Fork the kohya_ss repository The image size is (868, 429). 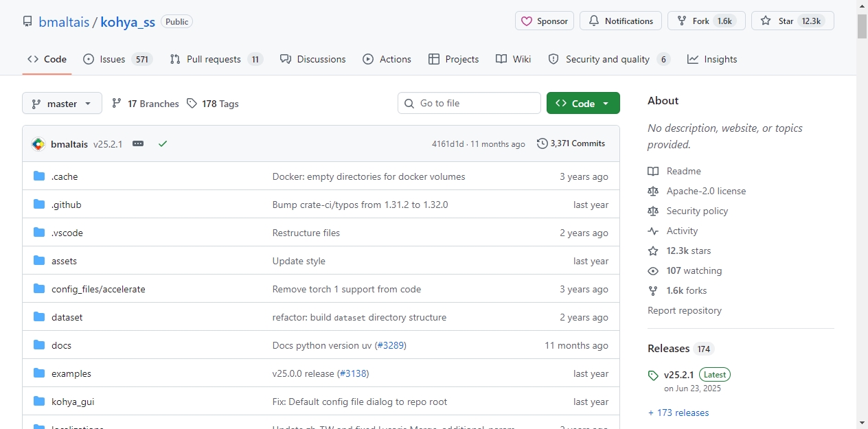707,21
